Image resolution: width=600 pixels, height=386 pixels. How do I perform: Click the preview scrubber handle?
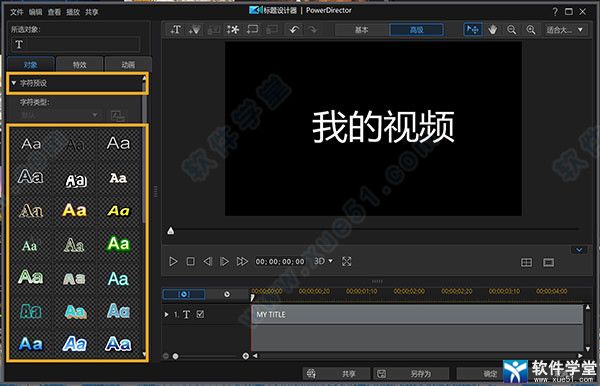pyautogui.click(x=171, y=230)
